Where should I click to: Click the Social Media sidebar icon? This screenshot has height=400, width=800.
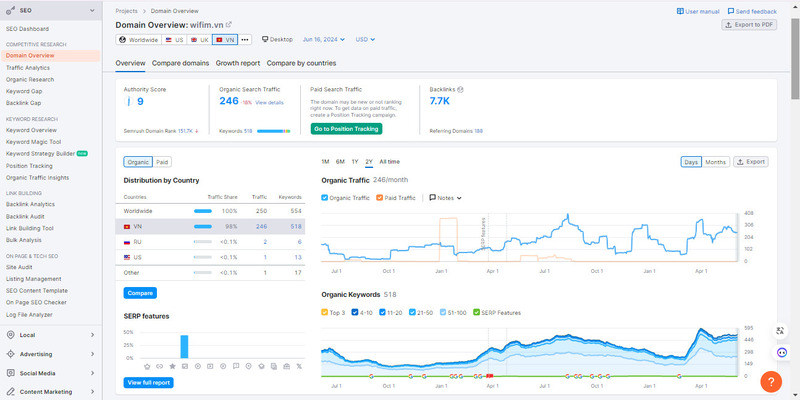[x=10, y=372]
